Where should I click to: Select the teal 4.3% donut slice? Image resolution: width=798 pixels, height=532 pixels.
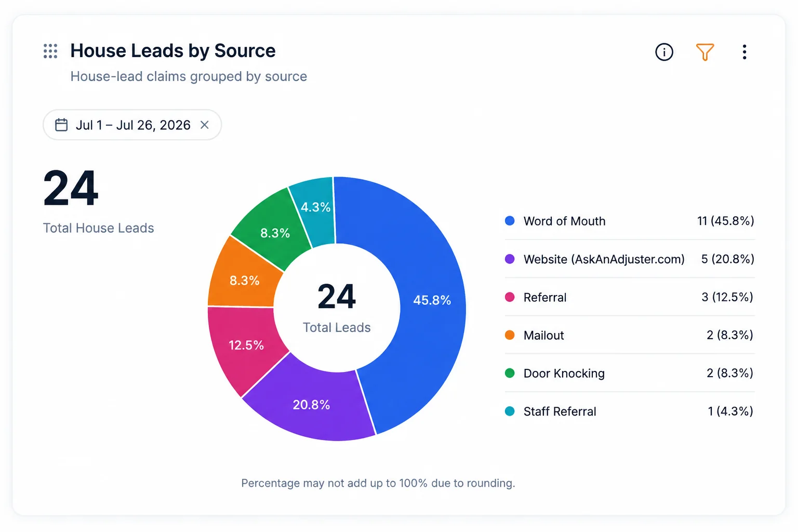pyautogui.click(x=317, y=208)
